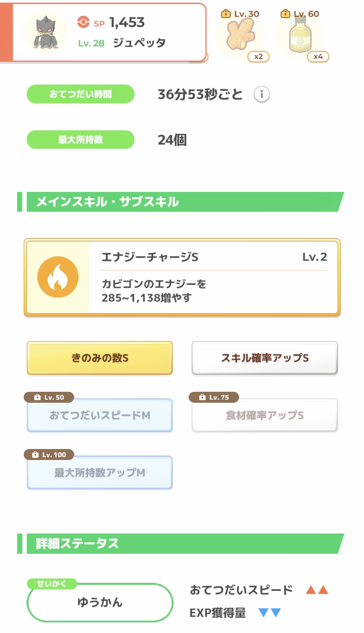Screen dimensions: 364x633
Task: Tap the blue down arrows for EXP獲得量
Action: click(x=269, y=613)
